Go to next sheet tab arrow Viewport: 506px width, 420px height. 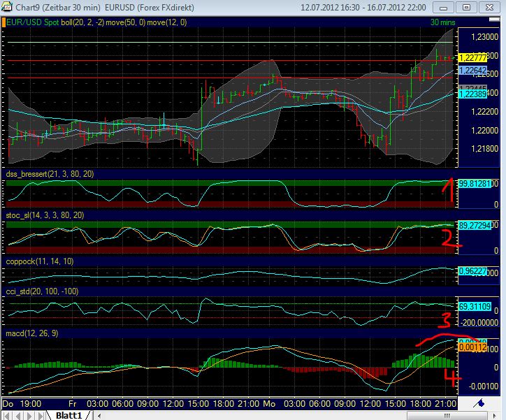(x=29, y=416)
